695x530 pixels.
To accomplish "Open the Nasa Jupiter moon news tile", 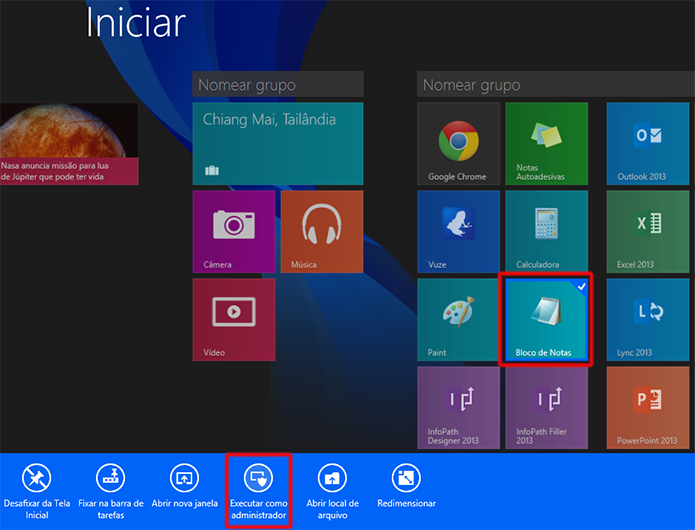I will pyautogui.click(x=69, y=144).
